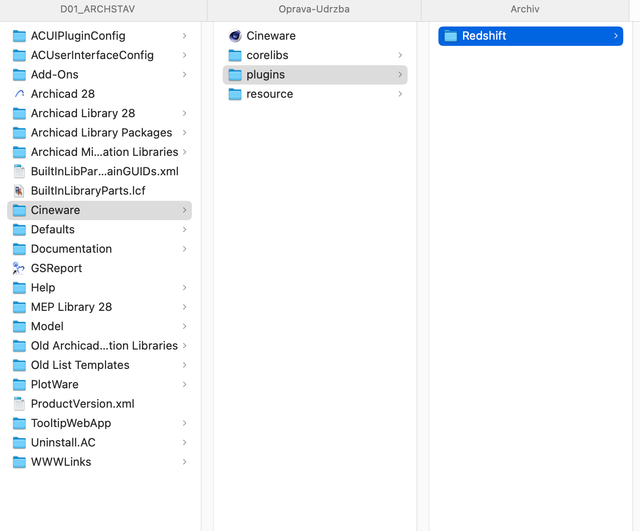Click the D01_ARCHSTAV column header

coord(98,9)
